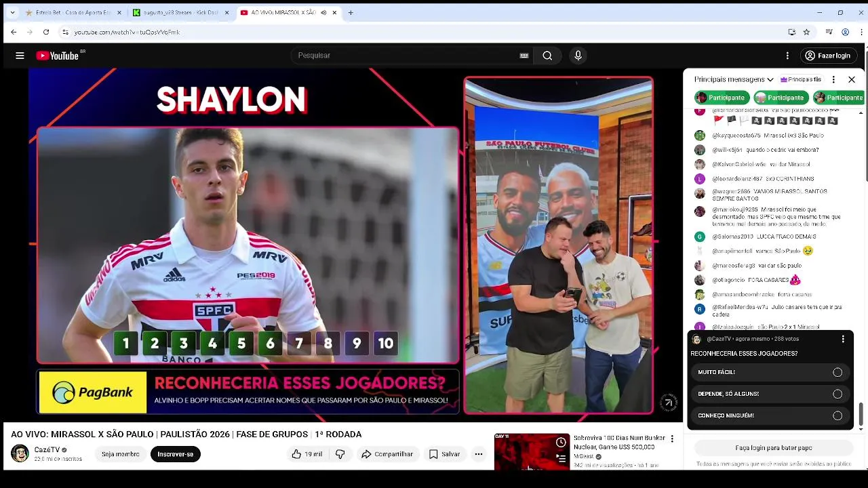Click the first Participante badge chip
The image size is (868, 488).
tap(722, 98)
